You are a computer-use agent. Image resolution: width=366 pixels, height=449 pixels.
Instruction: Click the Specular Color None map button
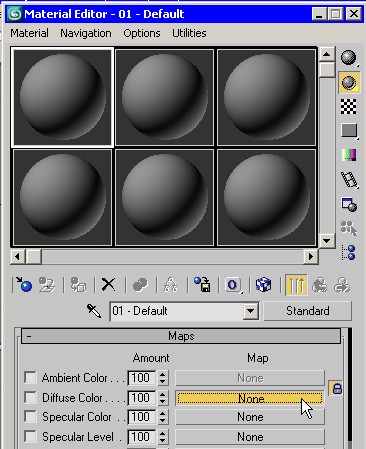(x=250, y=417)
